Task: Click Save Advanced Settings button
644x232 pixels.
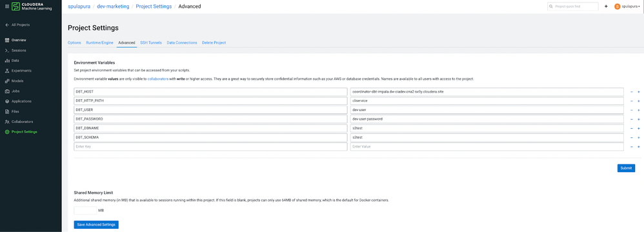Action: pos(96,225)
